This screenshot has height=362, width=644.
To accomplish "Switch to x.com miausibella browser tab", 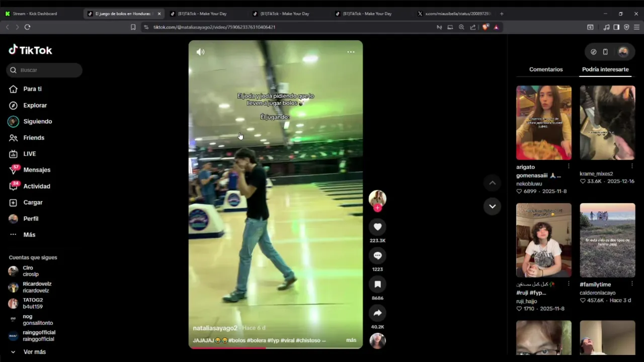I will point(455,14).
